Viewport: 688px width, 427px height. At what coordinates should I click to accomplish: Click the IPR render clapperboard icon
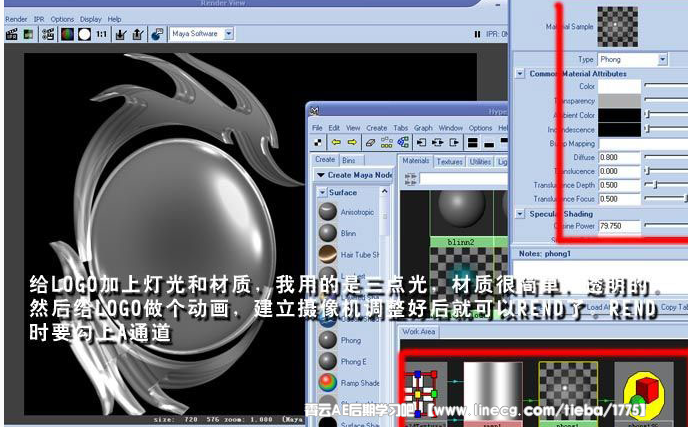tap(12, 34)
